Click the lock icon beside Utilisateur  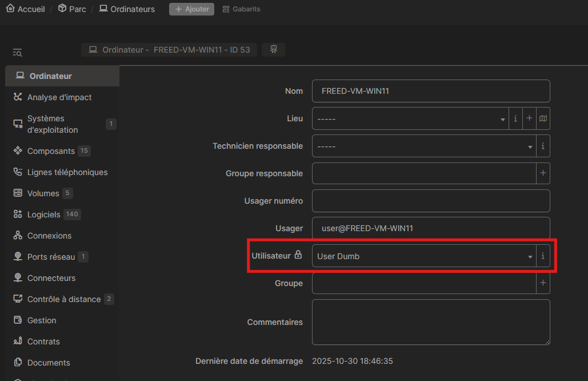(x=298, y=256)
